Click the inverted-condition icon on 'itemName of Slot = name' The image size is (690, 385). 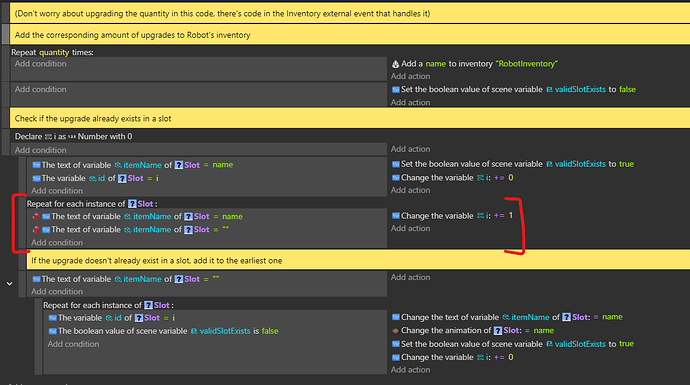(36, 216)
